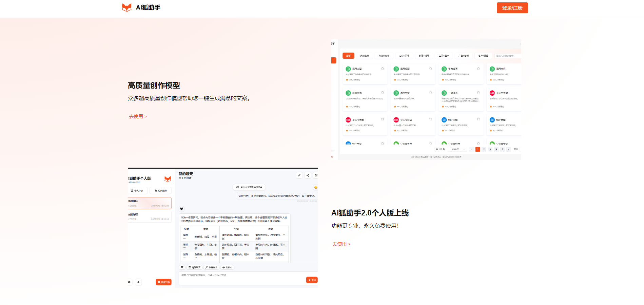
Task: Open 个人中心 in chat sidebar
Action: (137, 191)
